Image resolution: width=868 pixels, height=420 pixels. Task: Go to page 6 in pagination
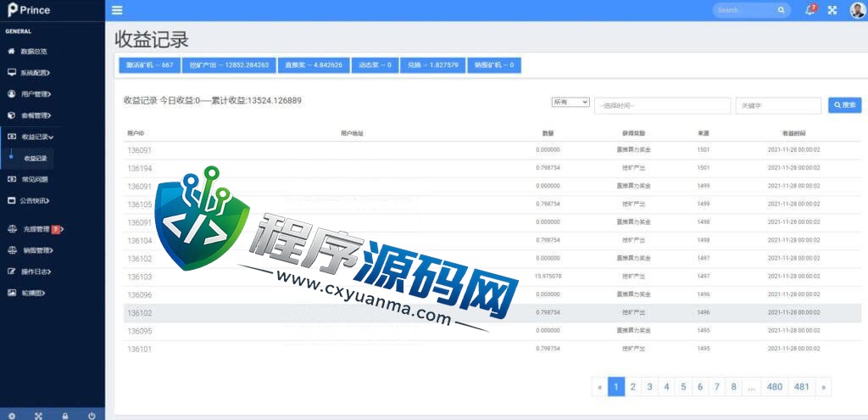(700, 387)
